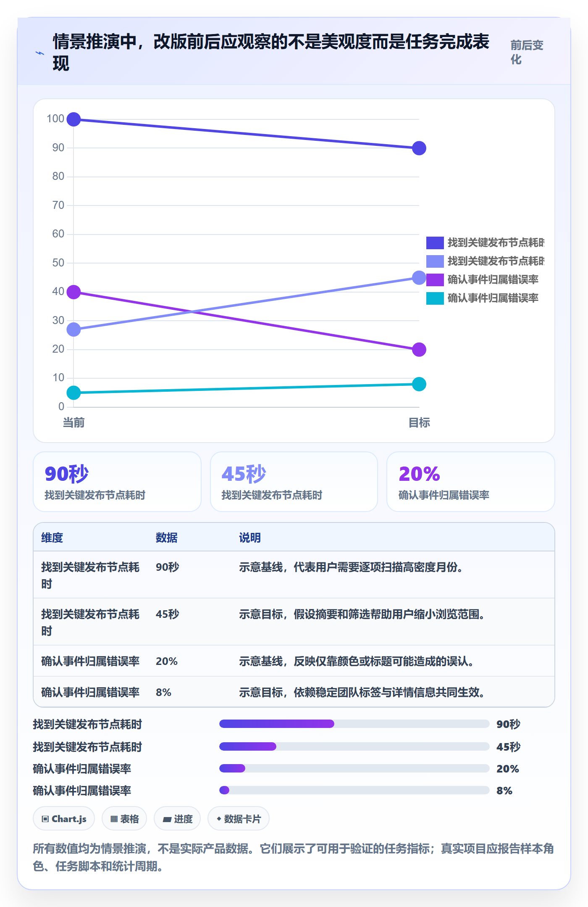The height and width of the screenshot is (907, 588).
Task: Click the 维度 table column header
Action: click(x=52, y=538)
